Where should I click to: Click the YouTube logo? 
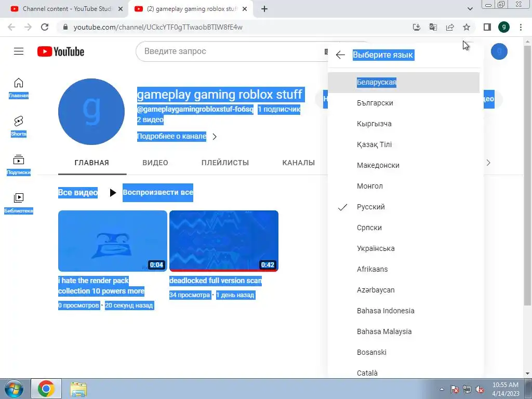(x=61, y=51)
